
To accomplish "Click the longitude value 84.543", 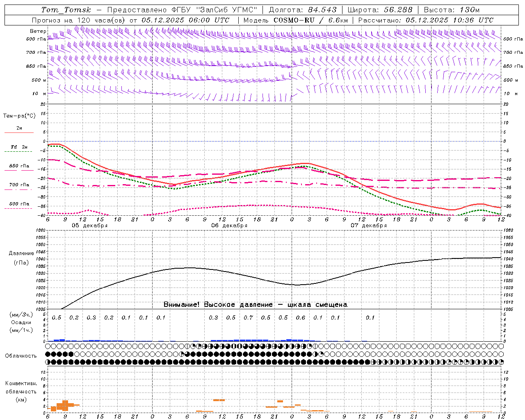I will tap(322, 10).
